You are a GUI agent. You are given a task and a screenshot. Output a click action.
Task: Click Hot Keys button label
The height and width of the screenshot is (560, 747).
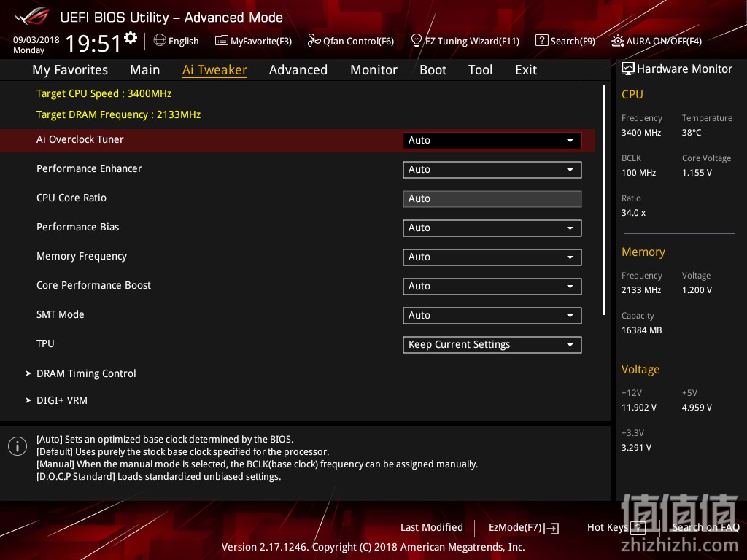click(x=608, y=528)
